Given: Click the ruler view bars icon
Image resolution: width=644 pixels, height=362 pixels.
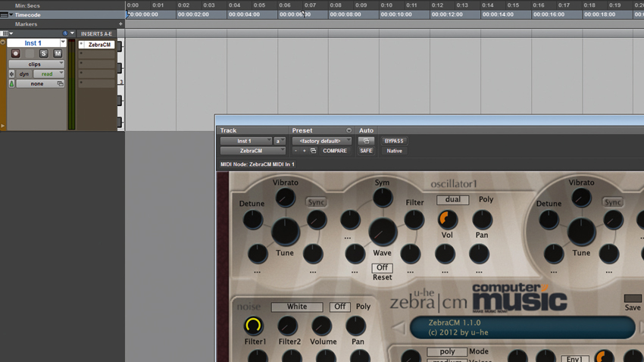Looking at the screenshot, I should tap(4, 15).
